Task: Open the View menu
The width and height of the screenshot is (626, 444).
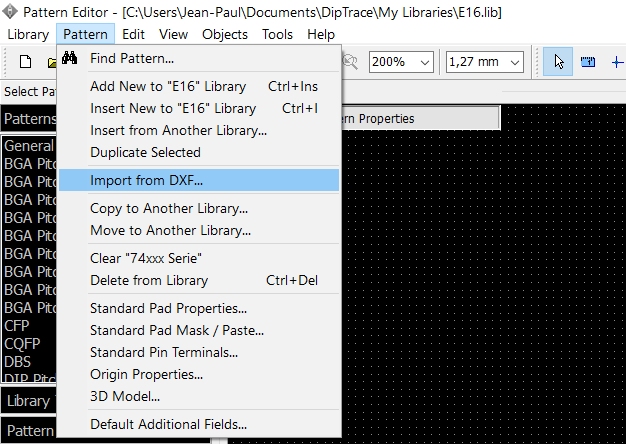Action: 173,34
